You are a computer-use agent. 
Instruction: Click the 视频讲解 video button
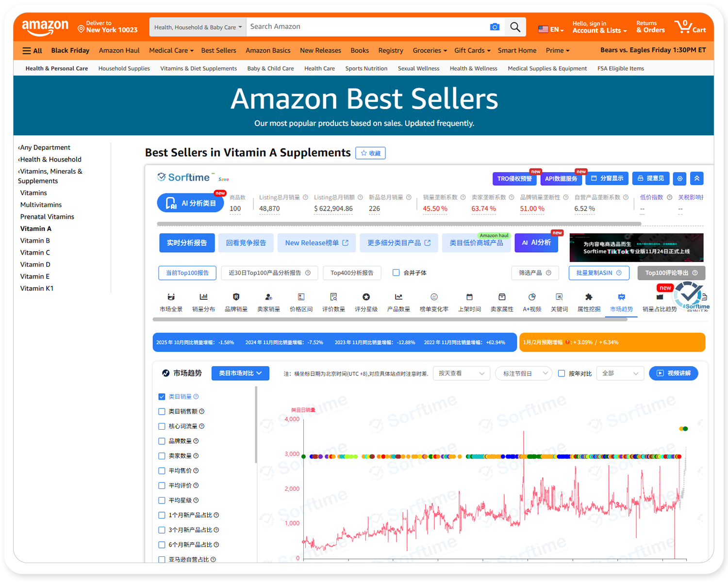(x=673, y=373)
